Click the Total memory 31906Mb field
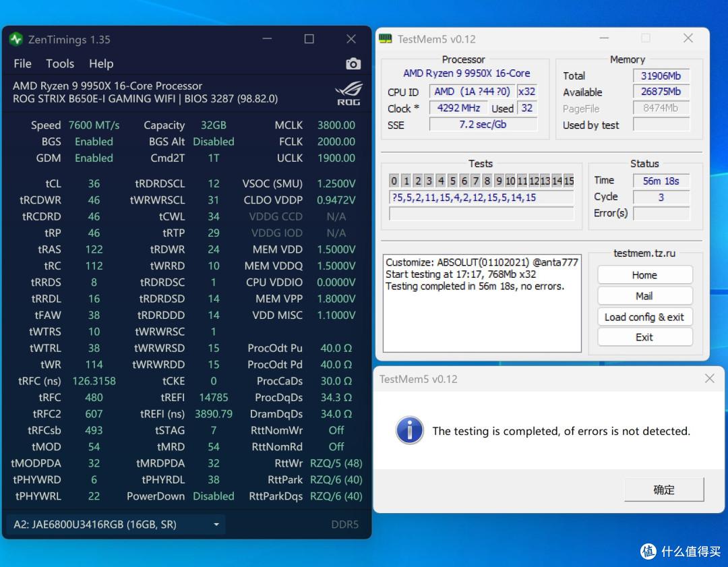Image resolution: width=728 pixels, height=567 pixels. point(661,76)
